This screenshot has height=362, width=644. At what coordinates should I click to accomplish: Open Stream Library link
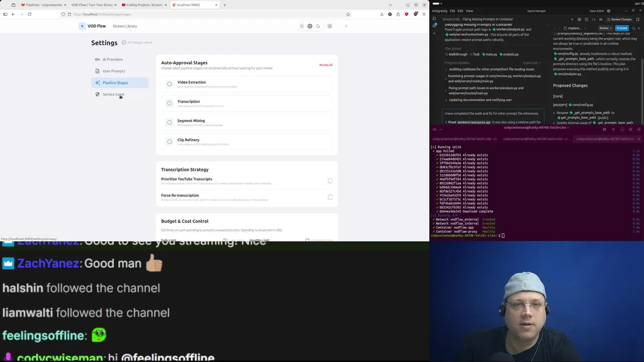(x=125, y=26)
